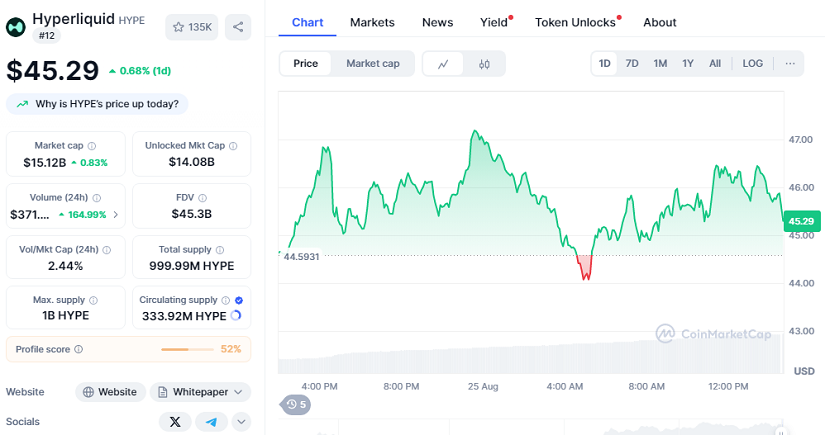The image size is (825, 435).
Task: Open FDV info icon
Action: [203, 198]
